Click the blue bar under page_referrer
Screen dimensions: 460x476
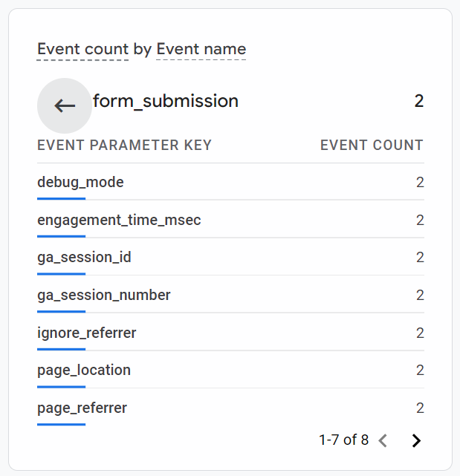tap(62, 425)
